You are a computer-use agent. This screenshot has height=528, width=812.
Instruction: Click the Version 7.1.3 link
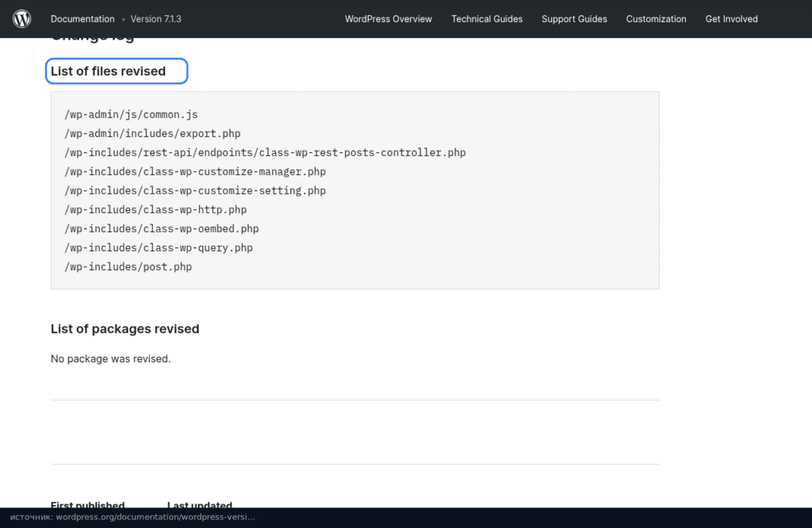click(156, 19)
